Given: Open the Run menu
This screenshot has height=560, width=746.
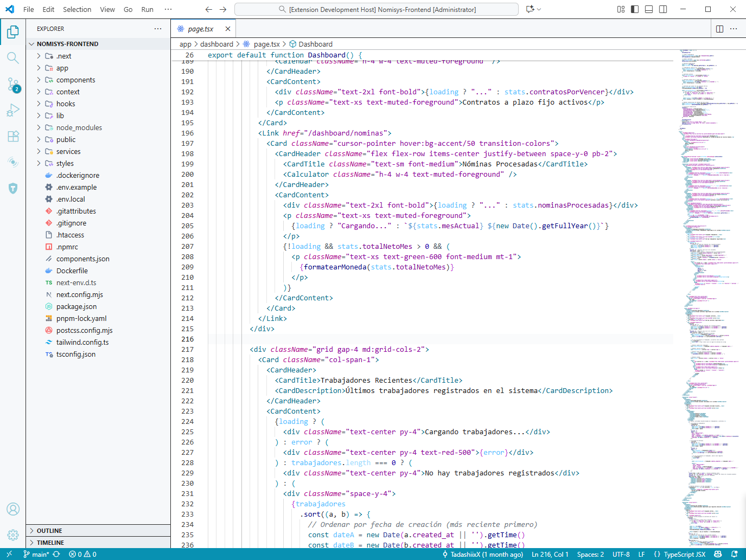Looking at the screenshot, I should pos(147,9).
